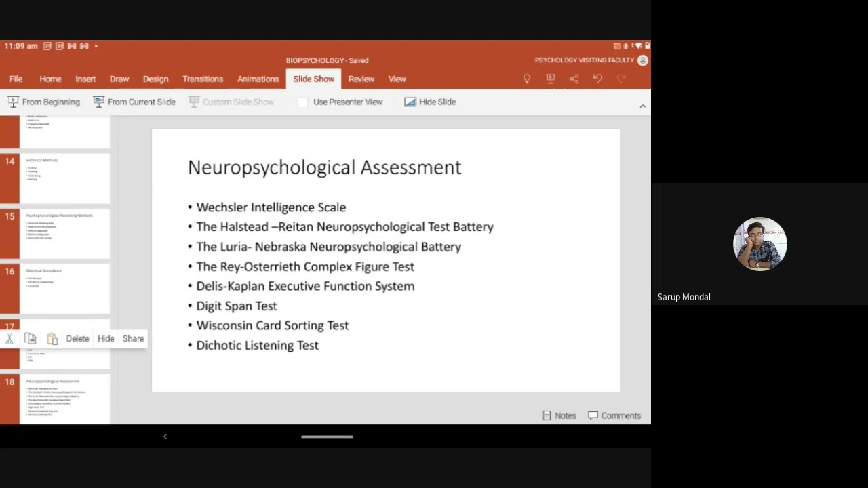868x488 pixels.
Task: Click the undo arrow icon
Action: pos(597,79)
